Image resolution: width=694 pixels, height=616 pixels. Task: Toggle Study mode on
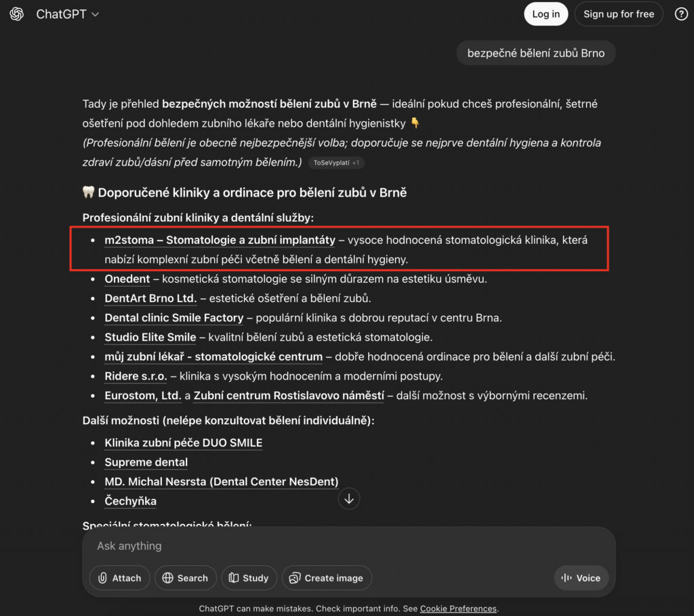(x=249, y=578)
